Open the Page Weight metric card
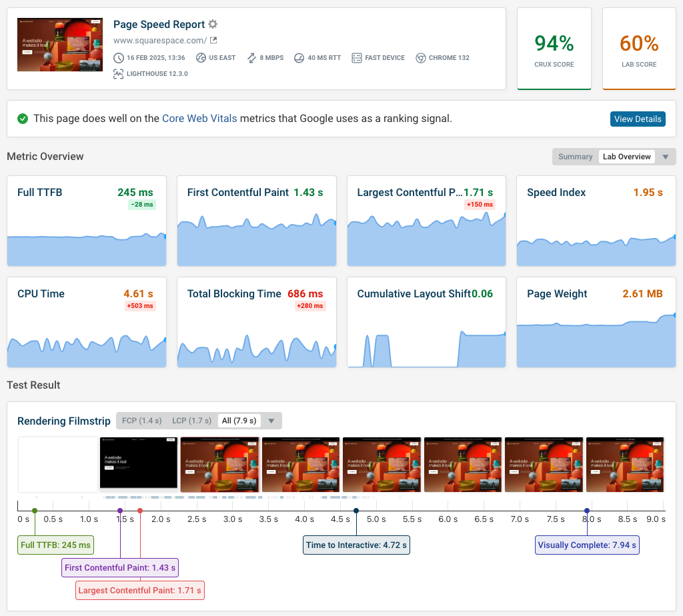The height and width of the screenshot is (616, 683). pos(596,322)
